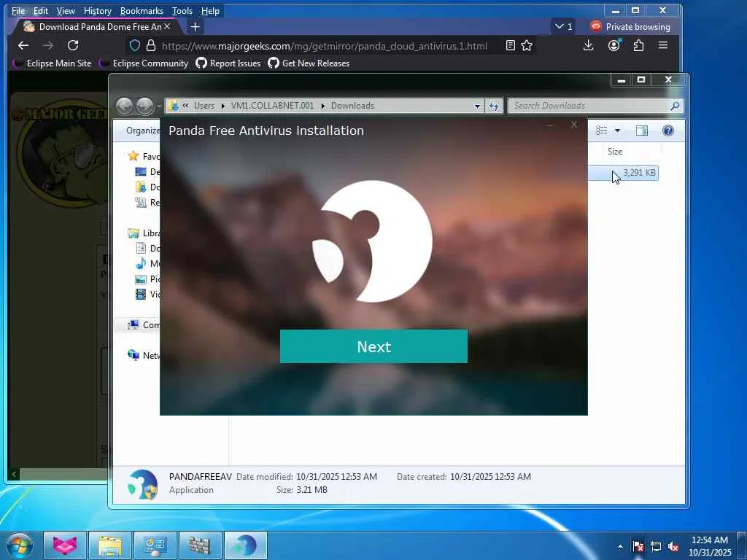Viewport: 747px width, 560px height.
Task: Bookmark this page with the star
Action: click(x=527, y=45)
